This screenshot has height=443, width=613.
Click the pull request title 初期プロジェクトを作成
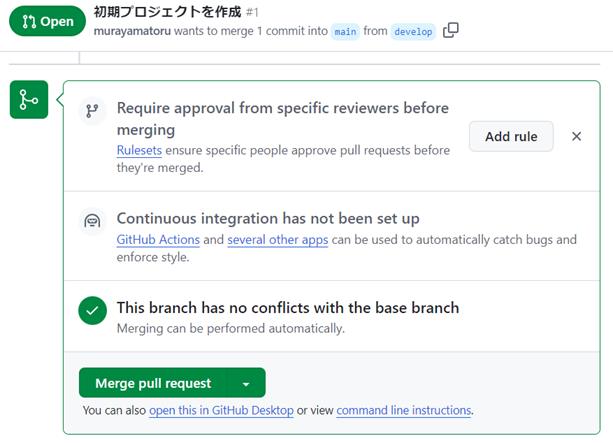pos(167,12)
